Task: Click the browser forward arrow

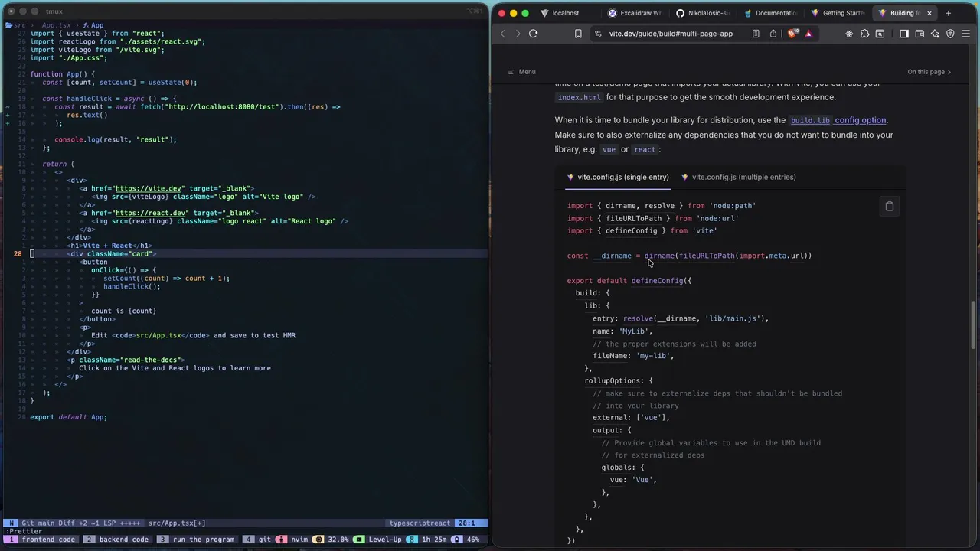Action: point(518,34)
